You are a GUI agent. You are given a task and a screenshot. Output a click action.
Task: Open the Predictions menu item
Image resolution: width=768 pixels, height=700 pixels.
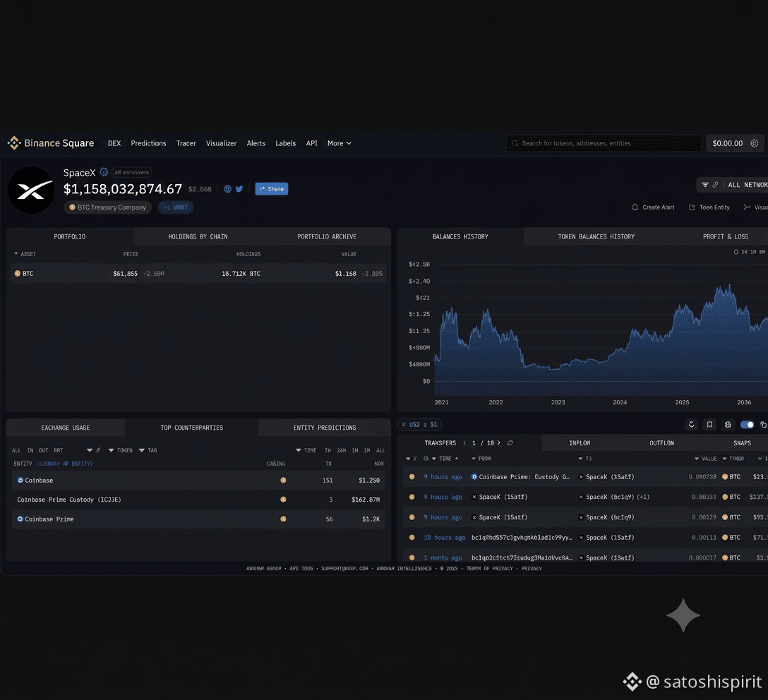pos(148,143)
